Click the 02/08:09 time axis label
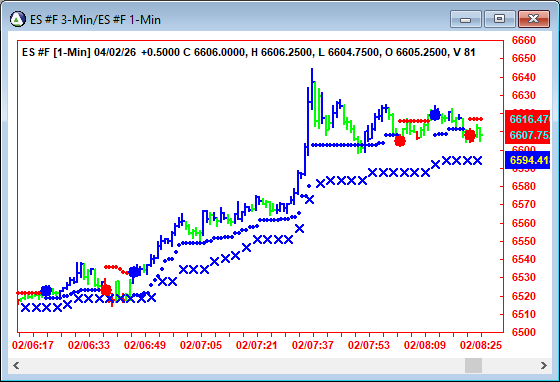This screenshot has width=560, height=382. [425, 345]
